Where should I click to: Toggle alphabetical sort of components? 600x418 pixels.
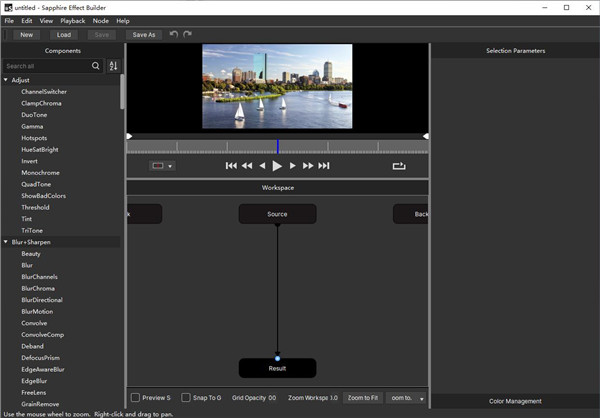[112, 66]
